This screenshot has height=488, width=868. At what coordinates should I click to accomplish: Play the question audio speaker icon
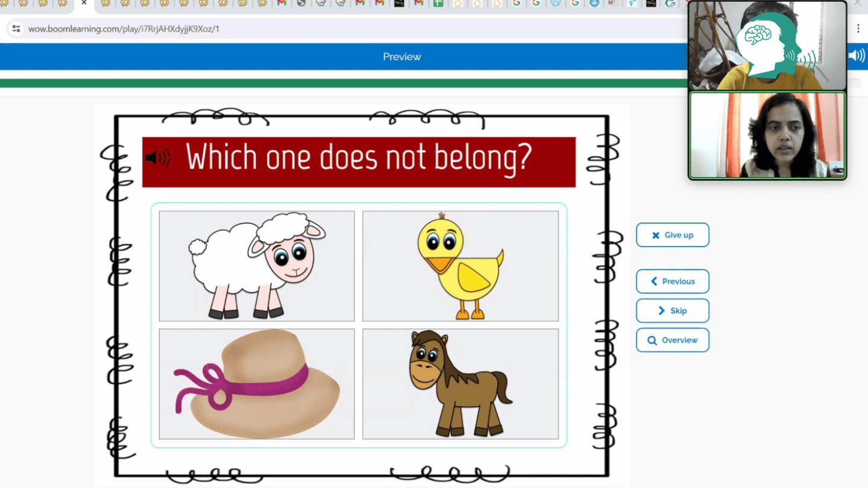157,158
